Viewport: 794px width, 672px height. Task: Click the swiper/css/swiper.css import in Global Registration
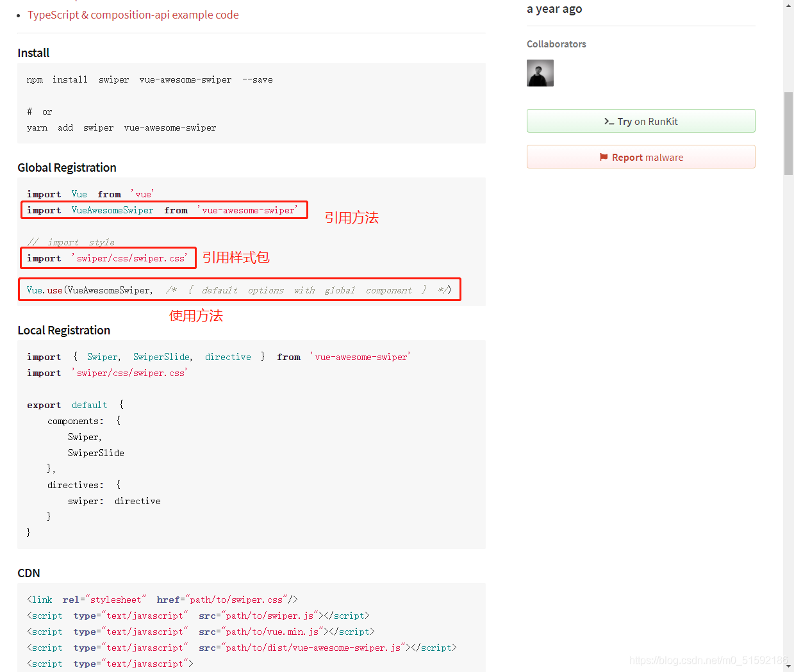[107, 258]
